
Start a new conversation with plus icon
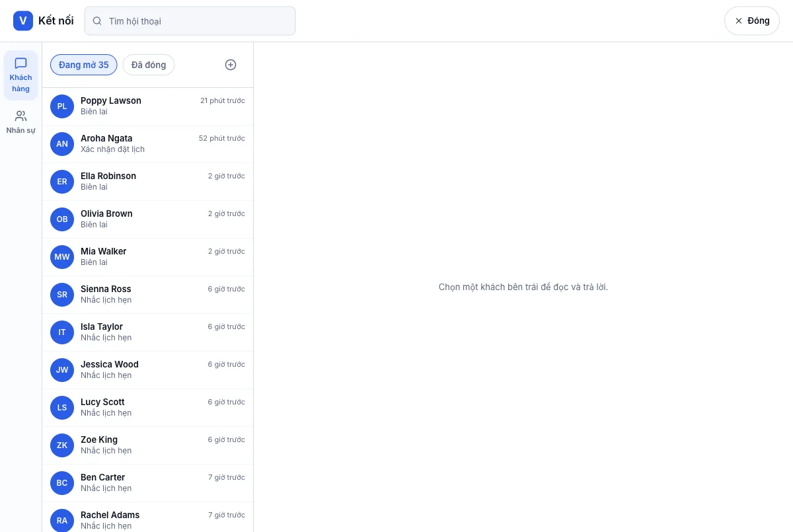pos(231,65)
